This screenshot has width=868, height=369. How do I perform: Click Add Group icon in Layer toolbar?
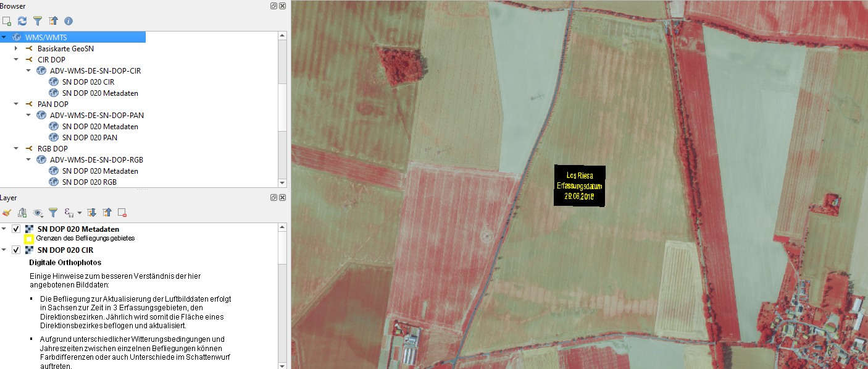(22, 213)
